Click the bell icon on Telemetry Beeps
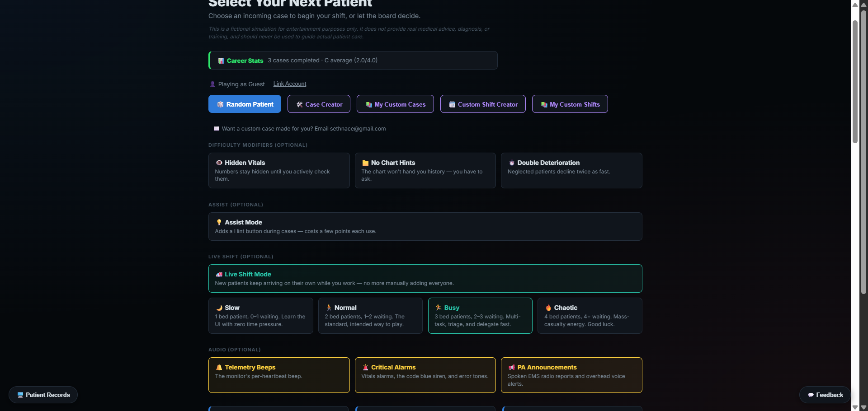 [x=219, y=367]
